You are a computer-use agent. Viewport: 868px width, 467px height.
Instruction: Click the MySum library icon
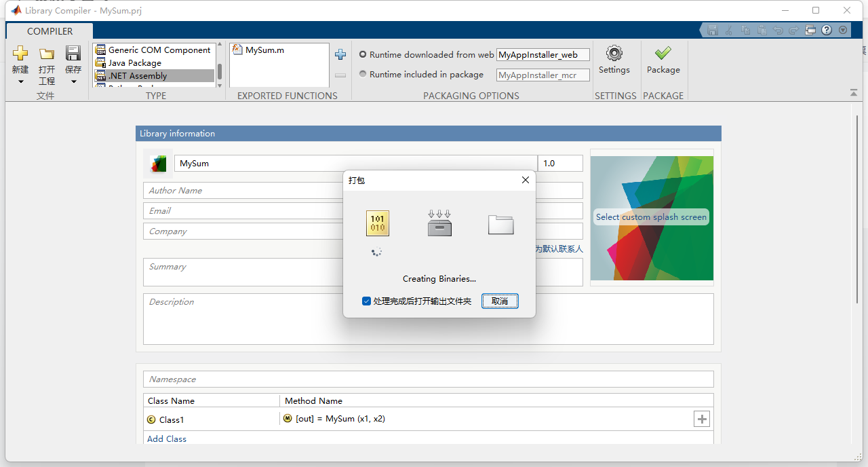158,163
